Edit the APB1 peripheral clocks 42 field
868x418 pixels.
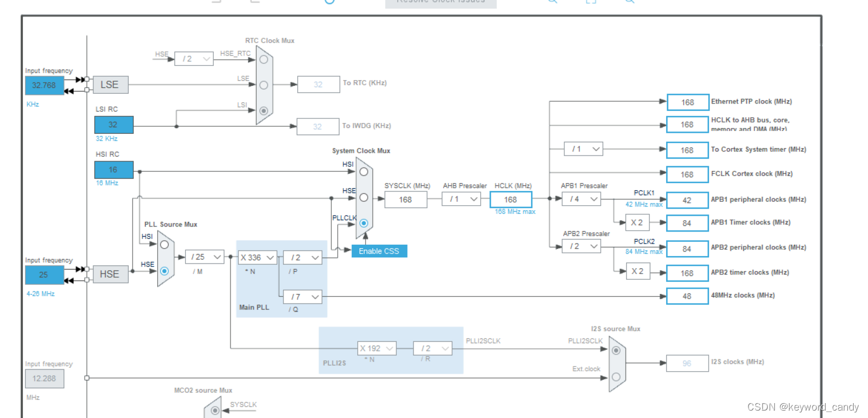click(x=688, y=200)
